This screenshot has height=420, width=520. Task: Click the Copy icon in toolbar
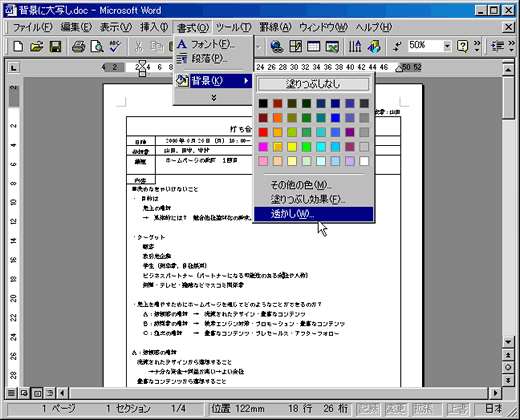click(x=156, y=46)
